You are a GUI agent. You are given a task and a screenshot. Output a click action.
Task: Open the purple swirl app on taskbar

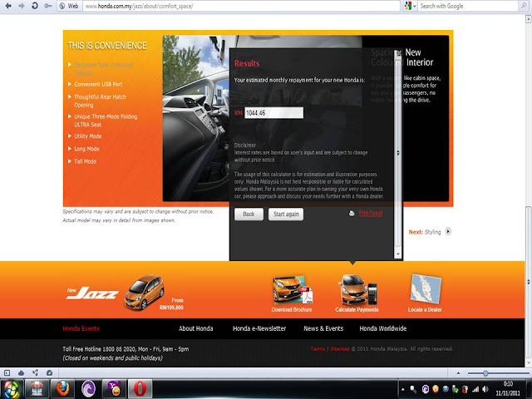coord(89,389)
